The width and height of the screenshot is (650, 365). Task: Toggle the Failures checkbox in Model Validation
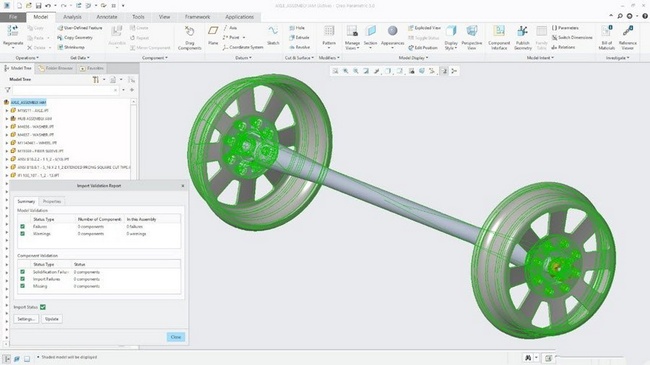click(x=22, y=226)
